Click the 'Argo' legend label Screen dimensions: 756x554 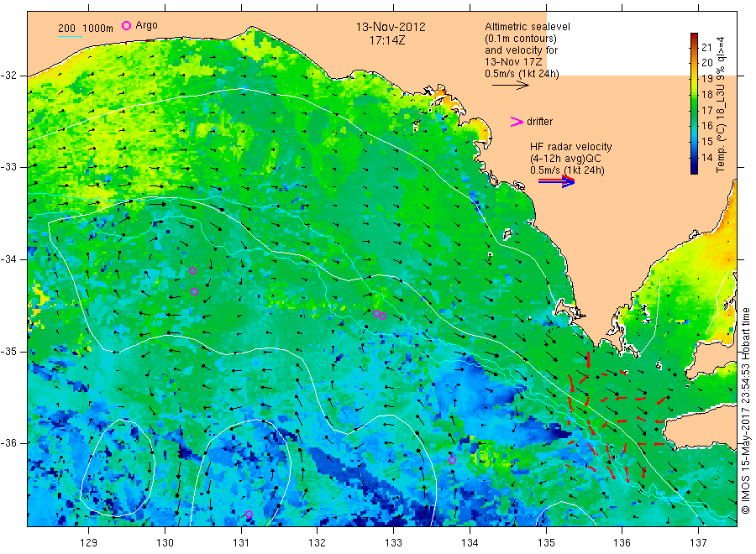[146, 25]
